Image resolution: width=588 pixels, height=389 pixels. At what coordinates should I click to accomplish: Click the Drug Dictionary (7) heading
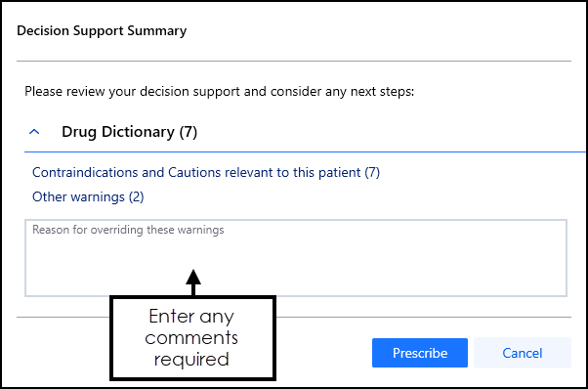(129, 132)
